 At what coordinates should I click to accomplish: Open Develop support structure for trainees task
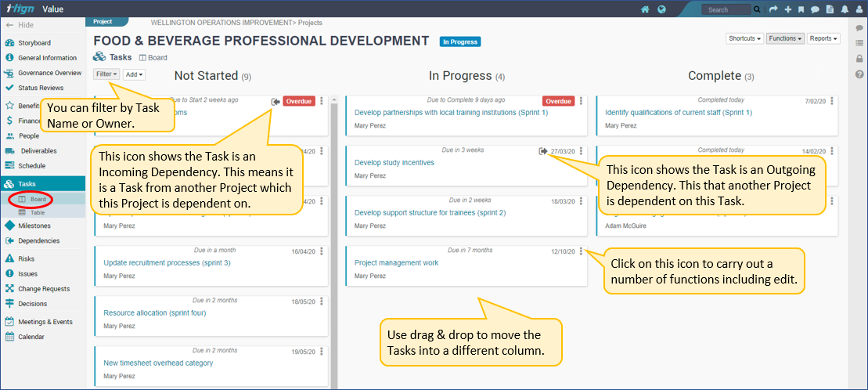430,213
